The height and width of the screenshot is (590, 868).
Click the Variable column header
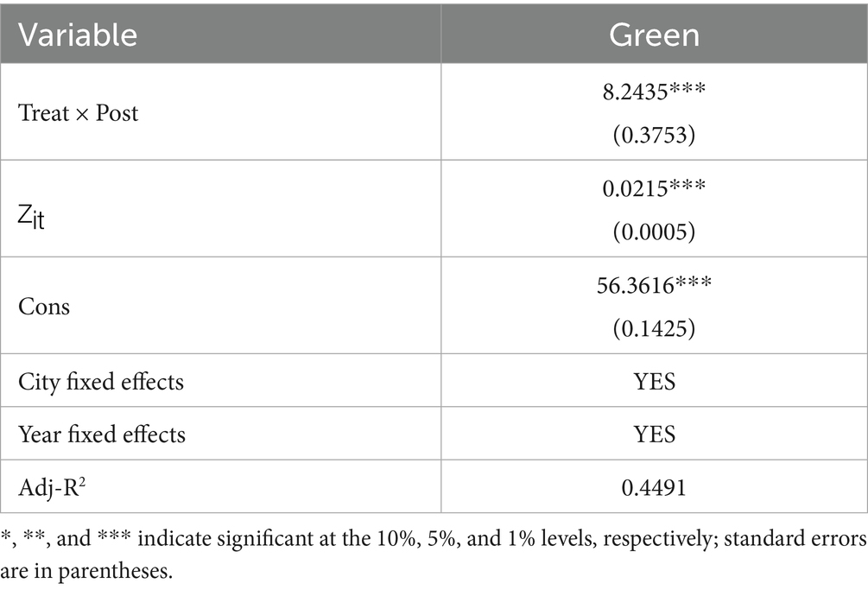pyautogui.click(x=79, y=35)
